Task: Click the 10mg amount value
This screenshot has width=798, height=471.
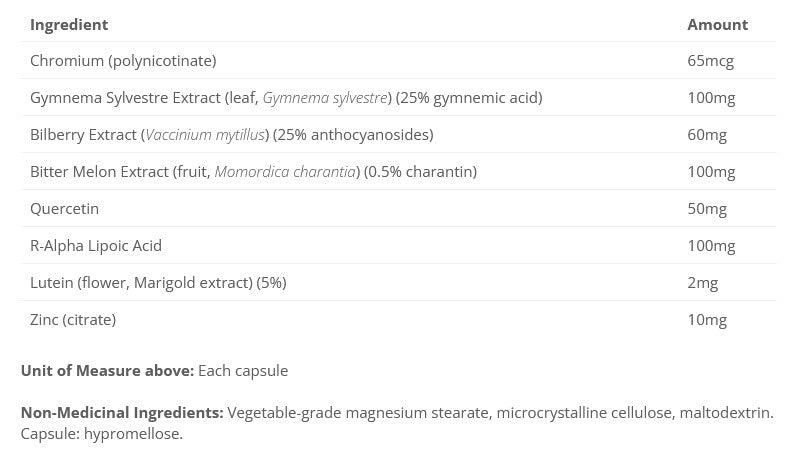Action: click(707, 320)
